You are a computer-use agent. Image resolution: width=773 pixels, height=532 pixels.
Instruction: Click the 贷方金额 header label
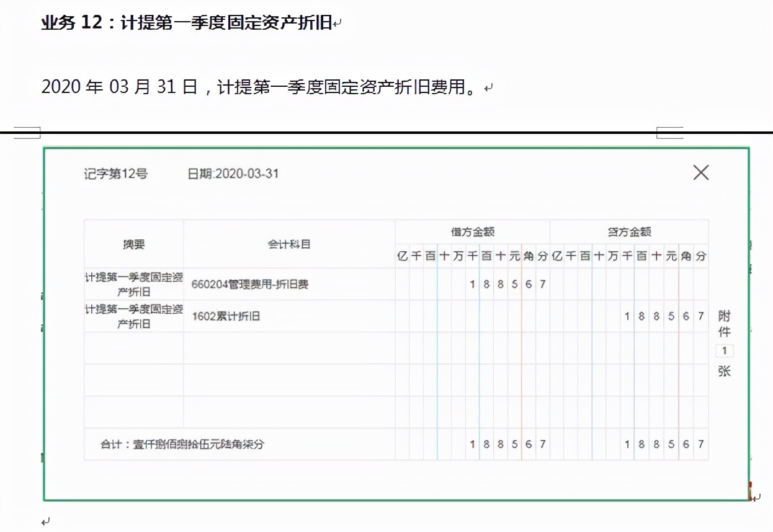628,230
